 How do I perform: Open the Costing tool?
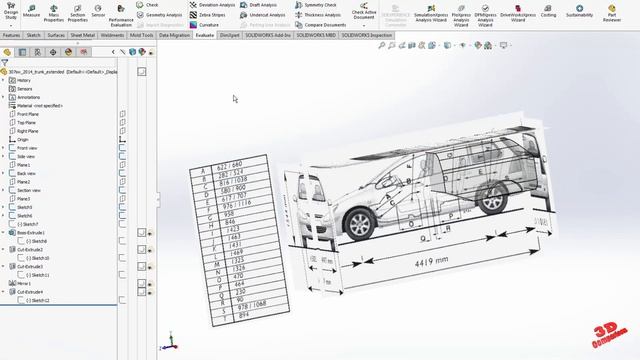548,11
